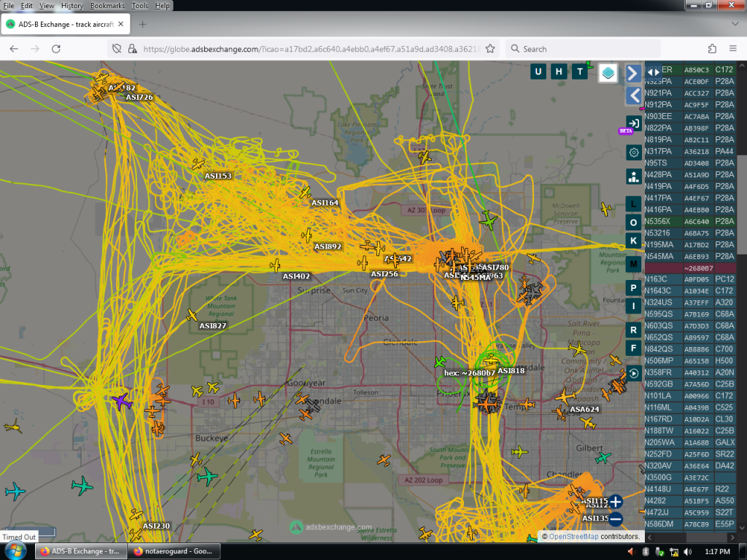Select ~2680B7 row in aircraft list
Screen dimensions: 747x560
[x=690, y=268]
